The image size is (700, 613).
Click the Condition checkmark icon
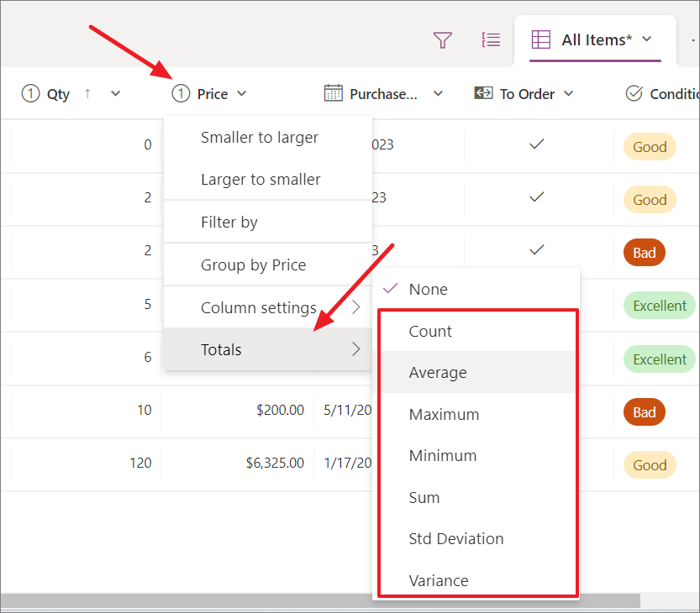[634, 93]
